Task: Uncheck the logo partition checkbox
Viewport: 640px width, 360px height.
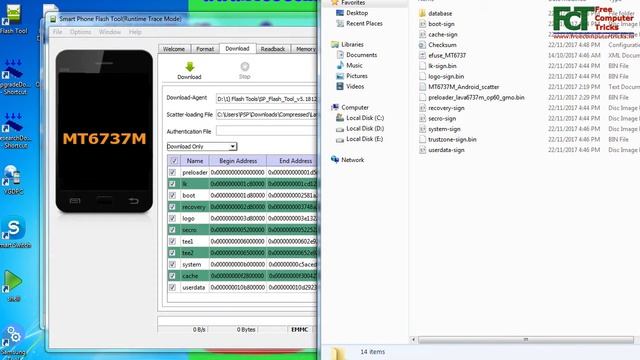Action: point(173,218)
